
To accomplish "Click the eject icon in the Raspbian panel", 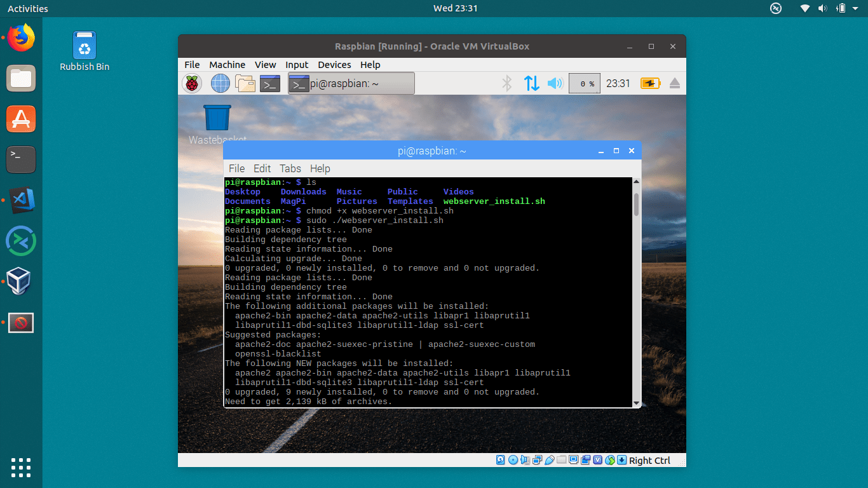I will pyautogui.click(x=674, y=83).
